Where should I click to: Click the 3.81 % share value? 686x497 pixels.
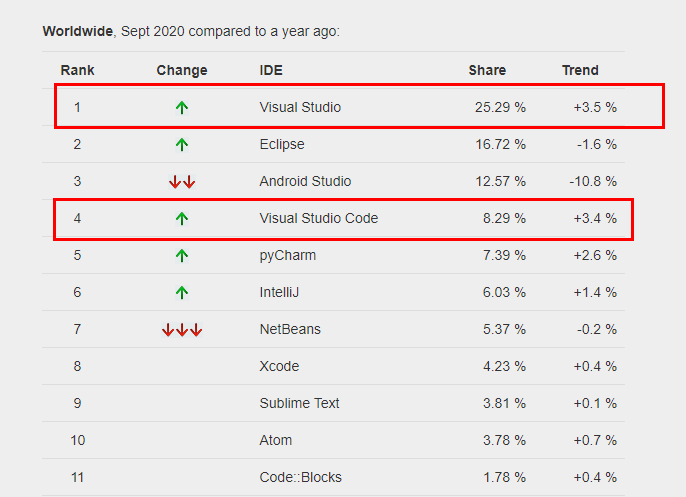tap(504, 403)
